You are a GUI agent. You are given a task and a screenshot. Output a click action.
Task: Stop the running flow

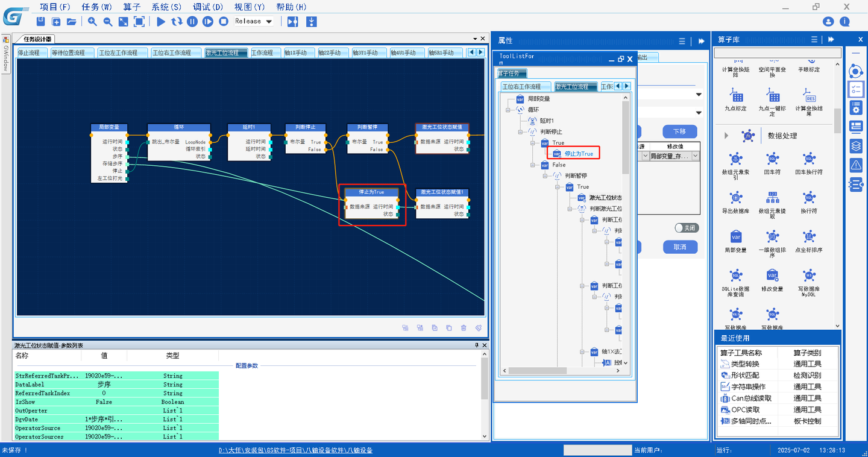point(224,22)
